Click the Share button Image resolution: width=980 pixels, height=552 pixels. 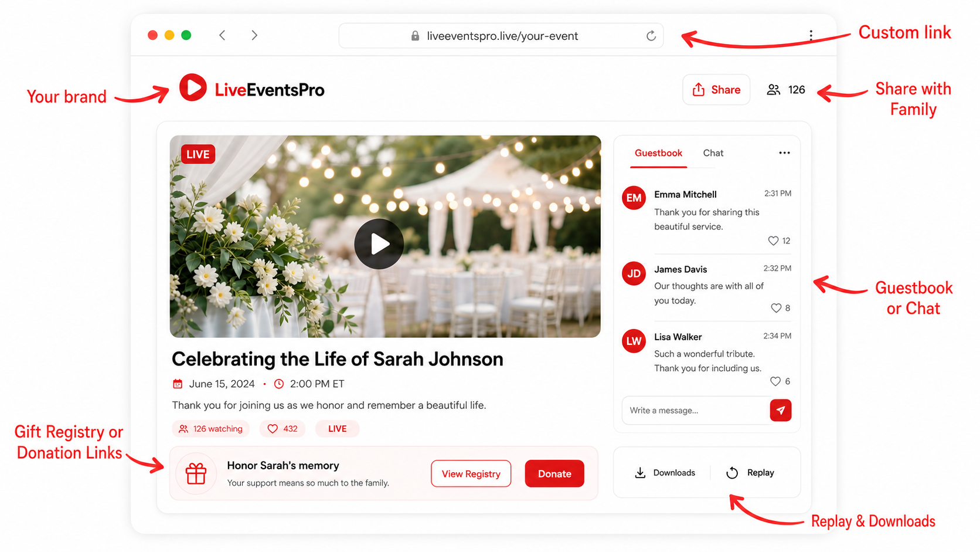click(716, 90)
